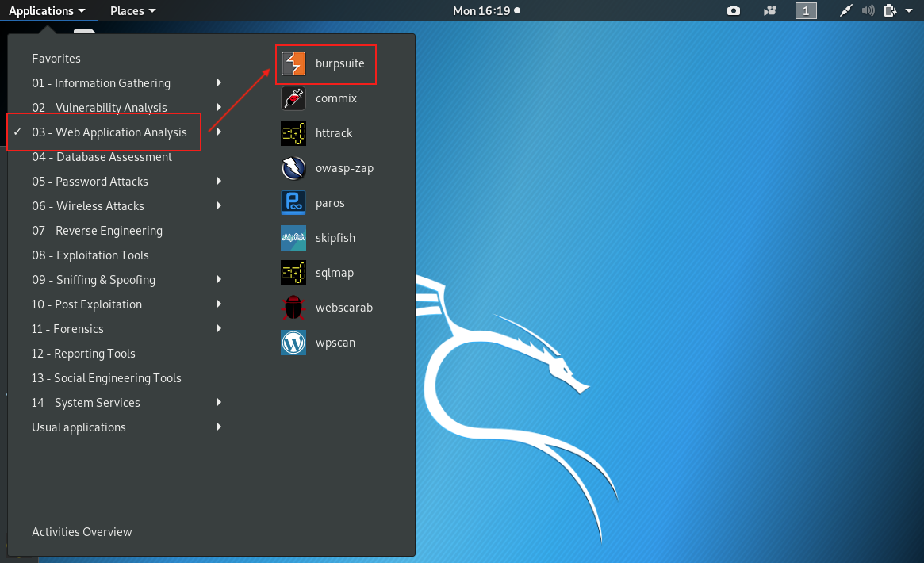Screen dimensions: 924x563
Task: Click the video recorder icon in top bar
Action: [x=769, y=10]
